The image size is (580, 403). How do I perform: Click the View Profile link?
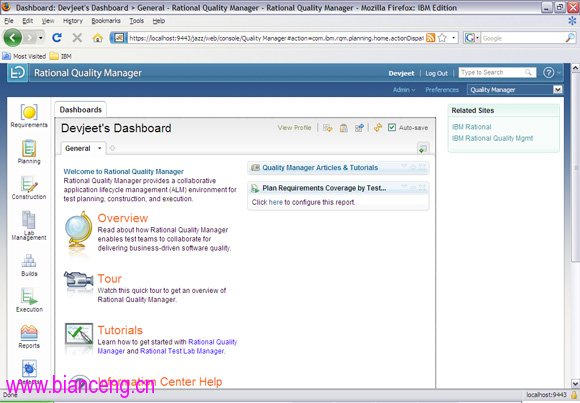(x=294, y=128)
